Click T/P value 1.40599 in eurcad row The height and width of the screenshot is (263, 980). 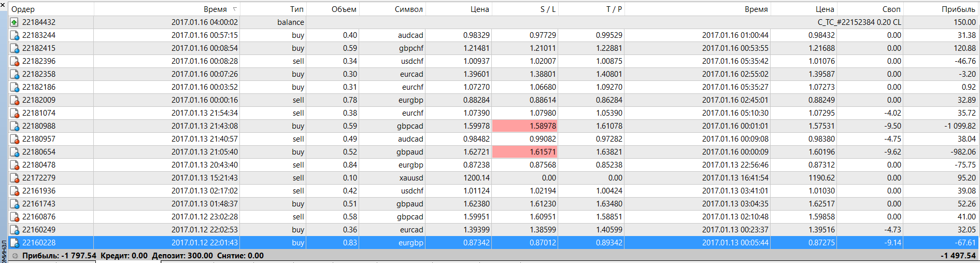click(x=609, y=230)
